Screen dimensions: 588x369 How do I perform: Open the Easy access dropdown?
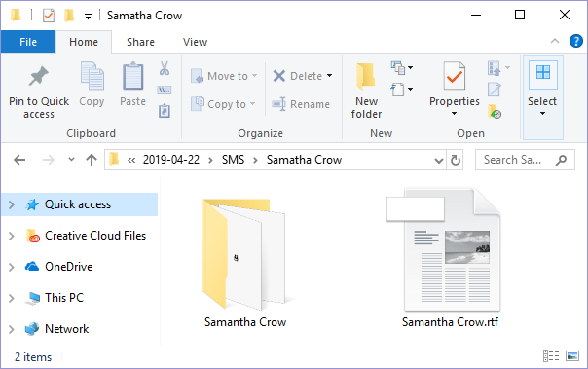point(402,90)
